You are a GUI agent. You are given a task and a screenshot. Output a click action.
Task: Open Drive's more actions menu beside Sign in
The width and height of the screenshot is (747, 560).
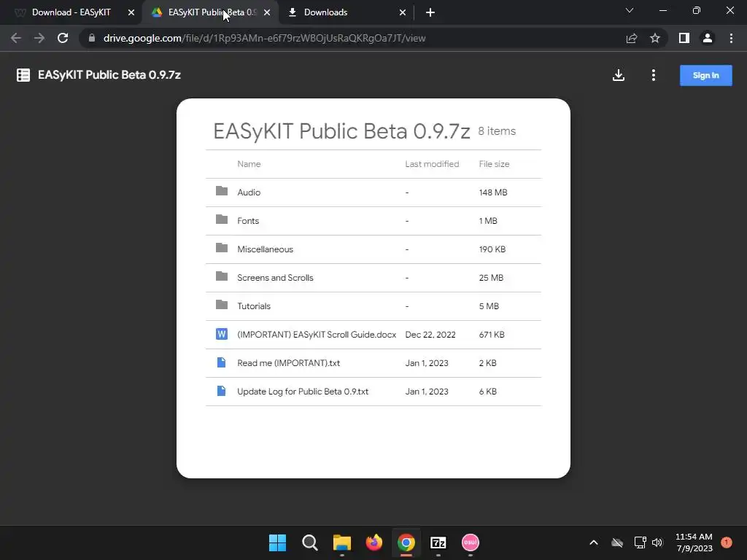(653, 75)
